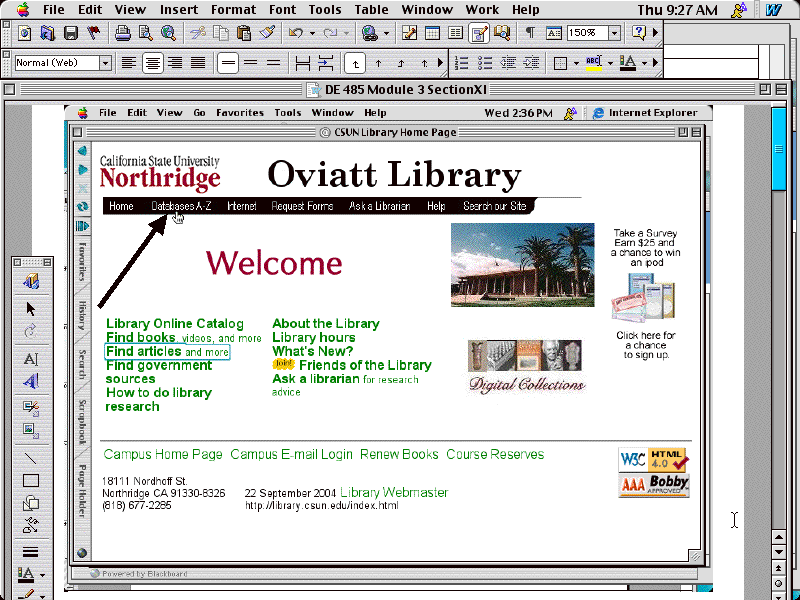800x600 pixels.
Task: Click the Insert Picture icon in the Drawing palette
Action: click(x=31, y=430)
